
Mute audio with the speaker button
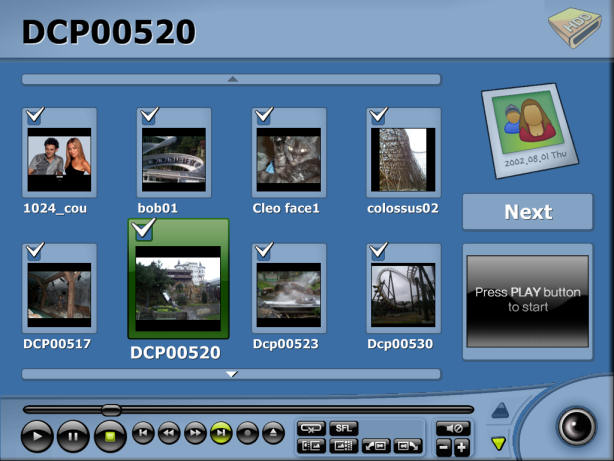453,428
